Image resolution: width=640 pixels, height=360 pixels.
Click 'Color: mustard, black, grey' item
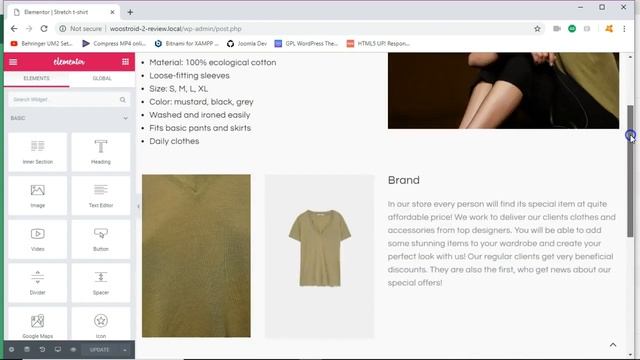pos(201,102)
